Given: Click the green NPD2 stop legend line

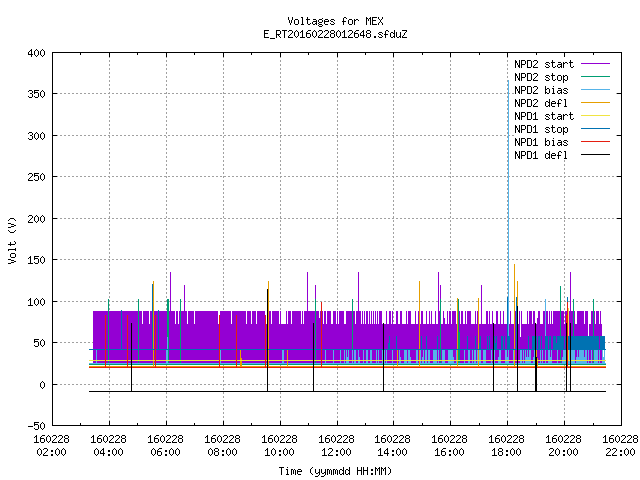Looking at the screenshot, I should [x=595, y=76].
